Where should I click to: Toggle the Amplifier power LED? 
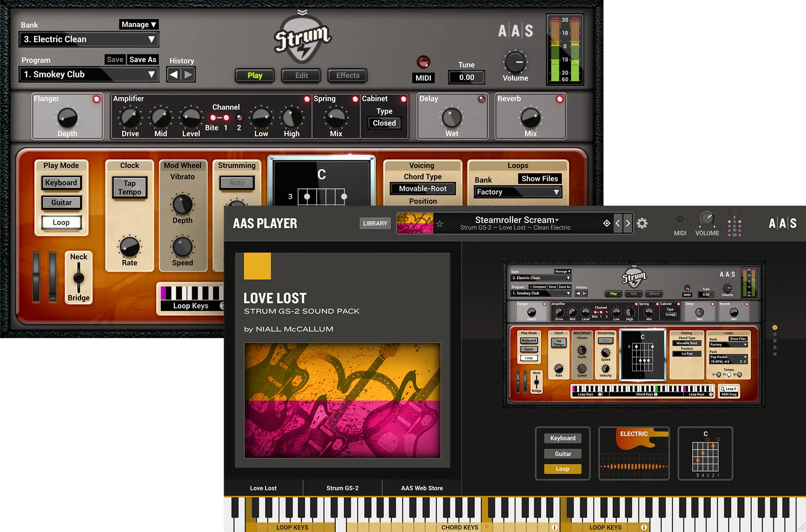pos(307,99)
